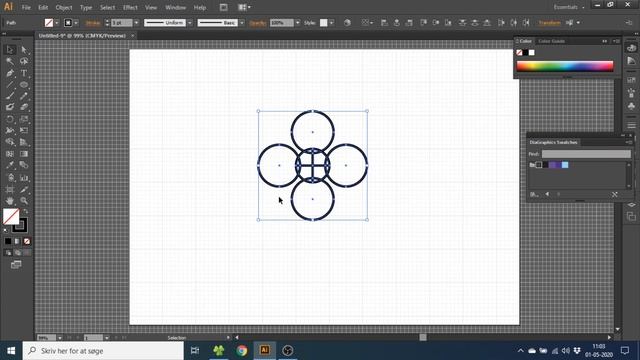The width and height of the screenshot is (640, 360).
Task: Select the Gradient tool
Action: tap(24, 154)
